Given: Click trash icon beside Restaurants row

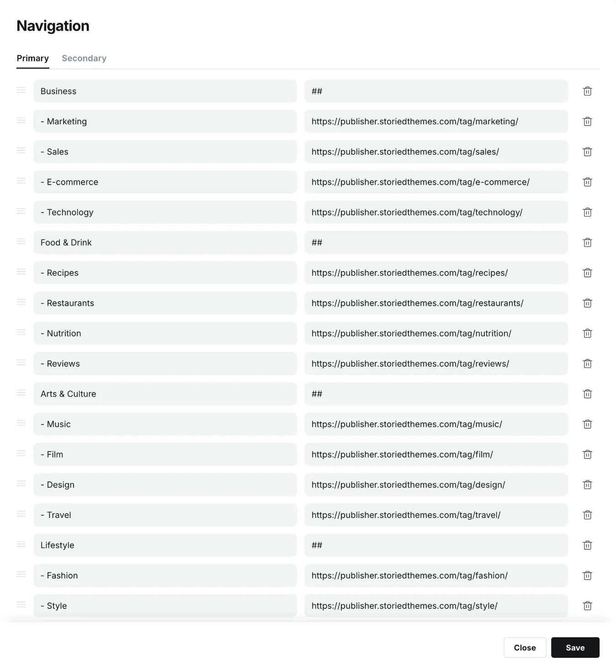Looking at the screenshot, I should (587, 303).
